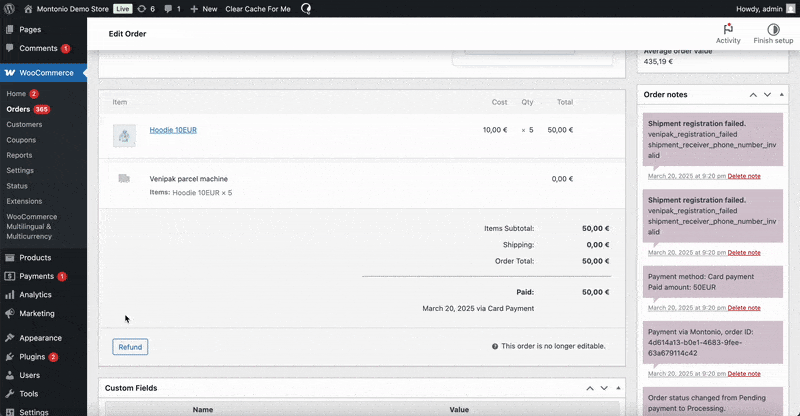Move Custom Fields panel up

[x=590, y=388]
